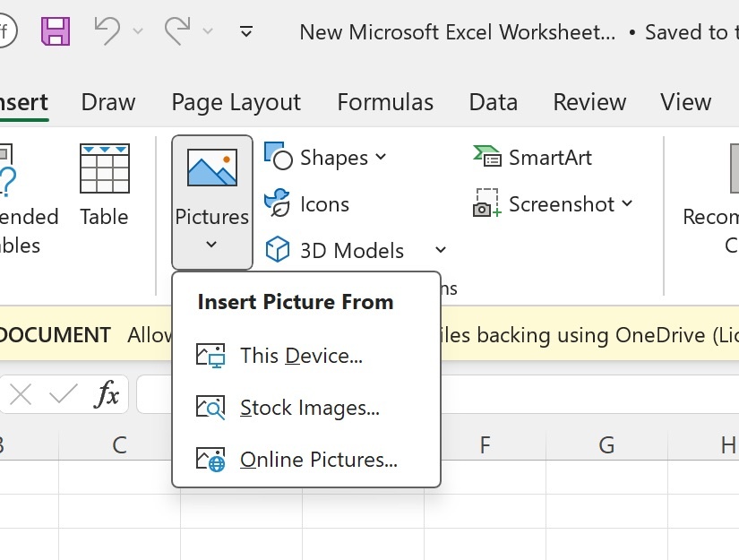This screenshot has height=560, width=739.
Task: Expand the Shapes dropdown arrow
Action: [382, 157]
